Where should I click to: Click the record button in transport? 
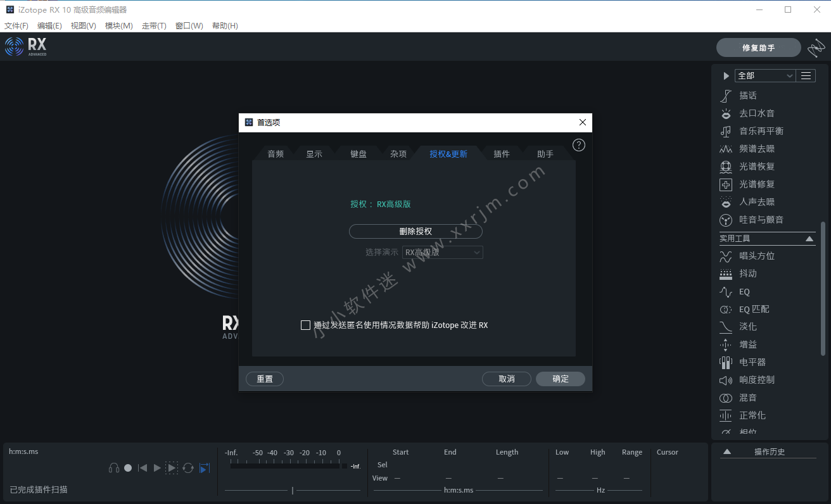(x=128, y=468)
